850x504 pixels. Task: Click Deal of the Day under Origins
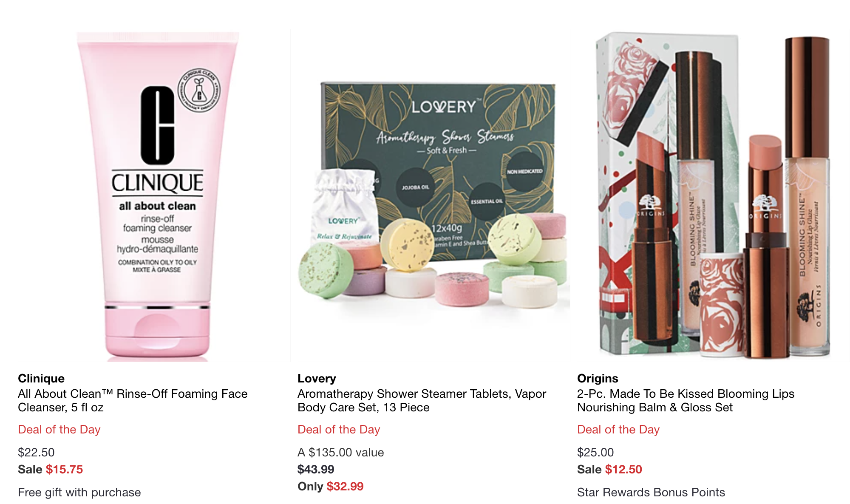point(618,429)
